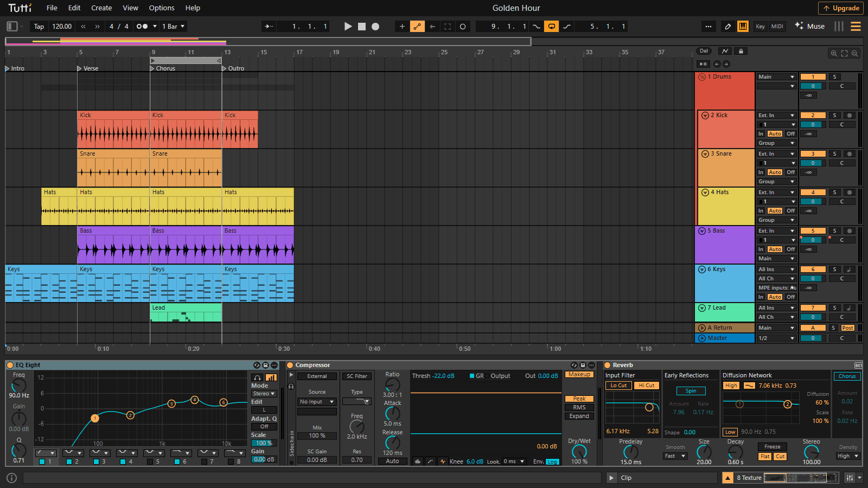Toggle the follow playback icon
The image size is (868, 488).
coord(269,26)
